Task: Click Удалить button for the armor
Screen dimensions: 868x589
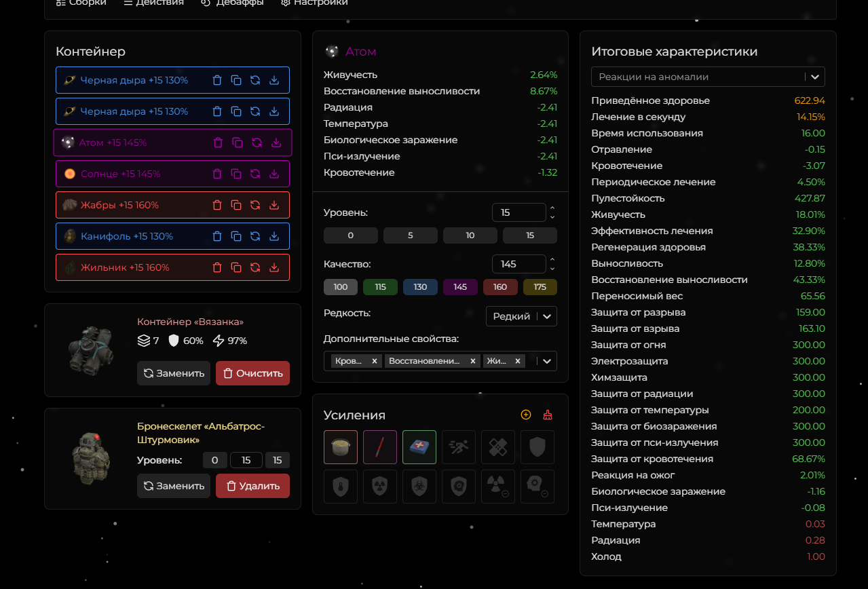Action: coord(252,486)
